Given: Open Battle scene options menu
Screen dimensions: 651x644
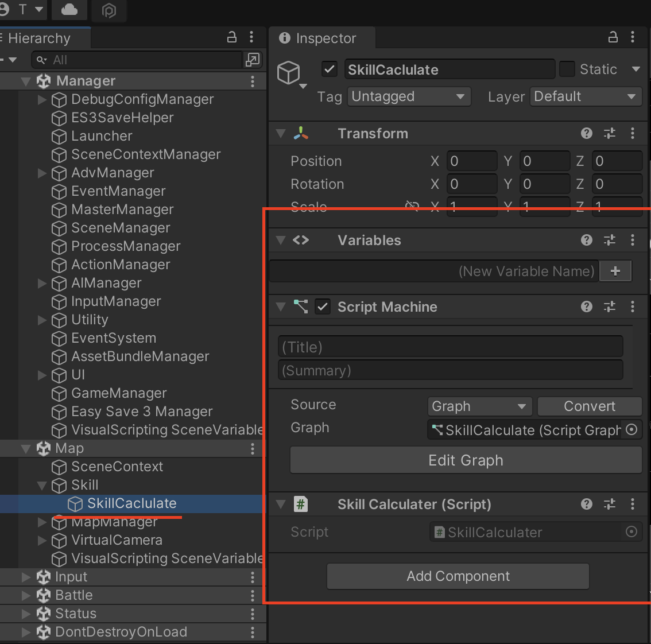Looking at the screenshot, I should pyautogui.click(x=253, y=595).
